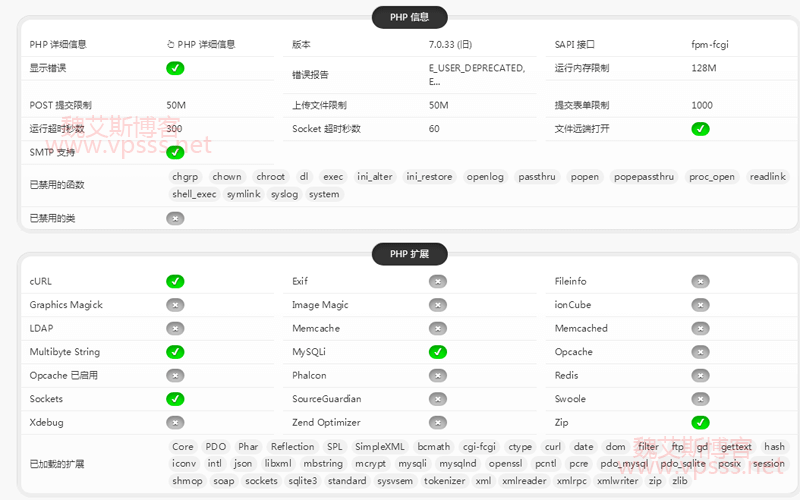The image size is (800, 500).
Task: Click the green Sockets check icon
Action: coord(175,399)
